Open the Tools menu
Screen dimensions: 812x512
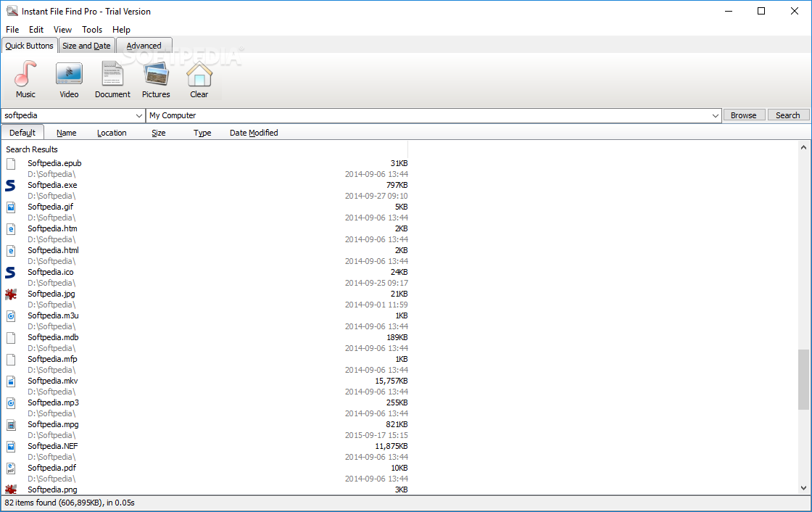pyautogui.click(x=92, y=30)
